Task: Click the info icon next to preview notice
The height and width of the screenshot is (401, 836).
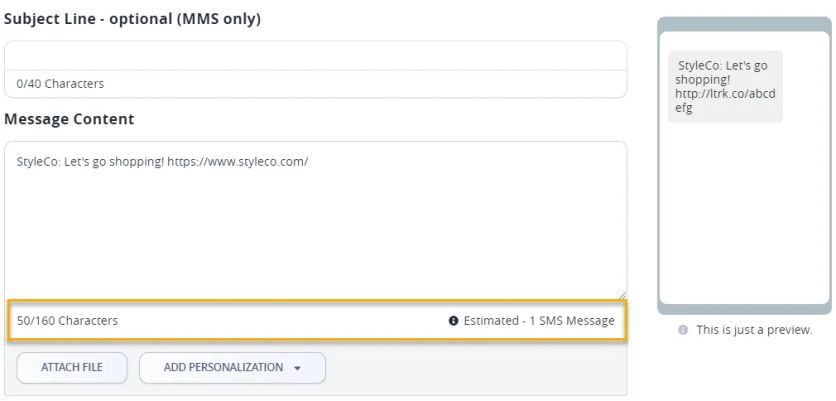Action: (x=683, y=330)
